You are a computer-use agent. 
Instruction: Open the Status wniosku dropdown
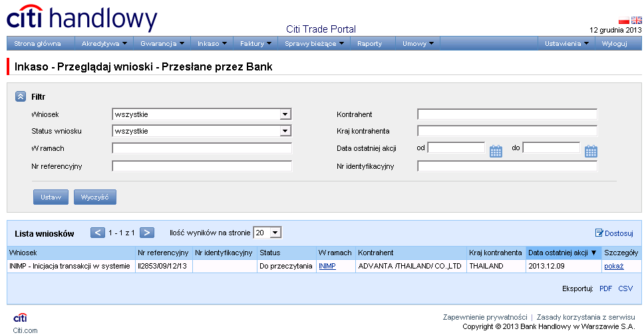pos(202,131)
